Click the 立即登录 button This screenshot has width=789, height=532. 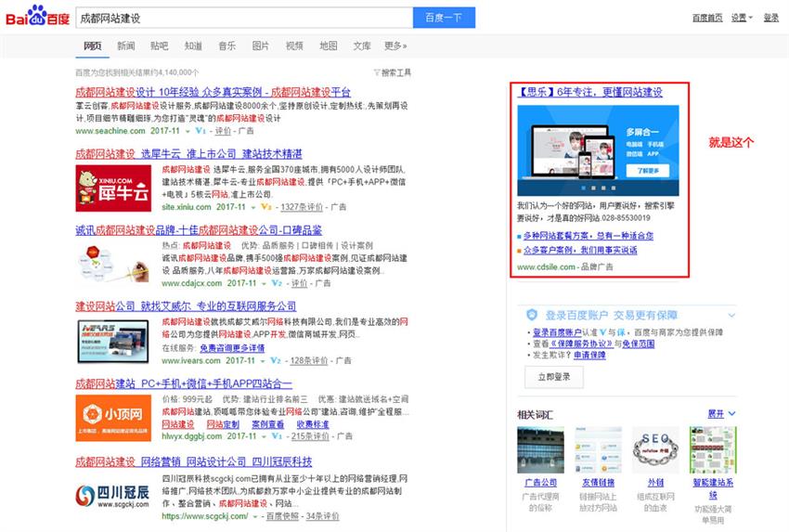(x=554, y=377)
